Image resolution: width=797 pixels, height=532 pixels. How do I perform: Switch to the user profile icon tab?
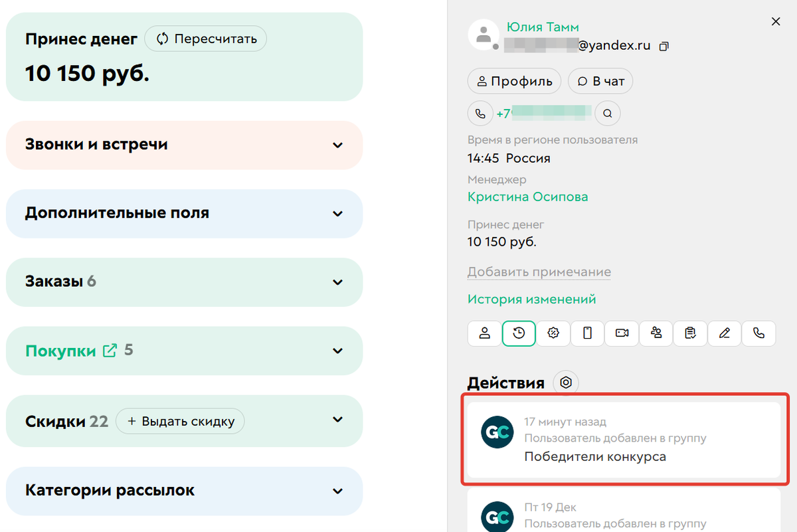485,333
